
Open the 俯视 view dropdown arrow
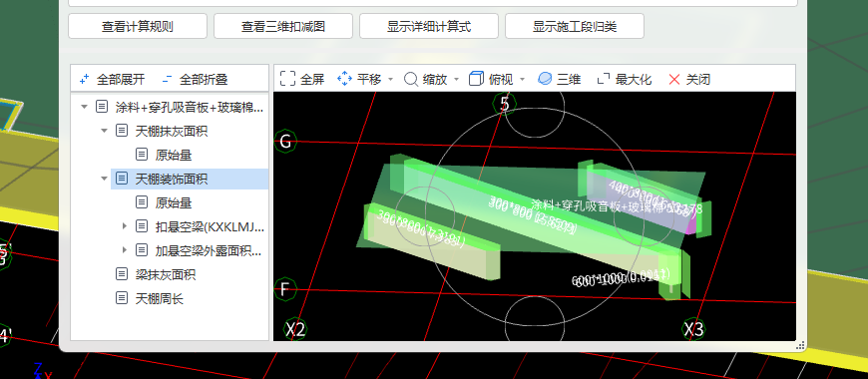click(x=522, y=80)
